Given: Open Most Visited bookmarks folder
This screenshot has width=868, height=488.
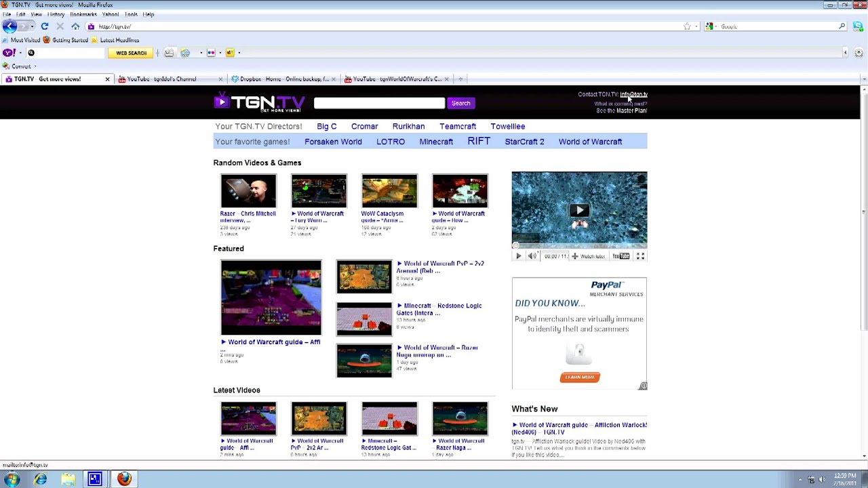Looking at the screenshot, I should click(x=22, y=40).
